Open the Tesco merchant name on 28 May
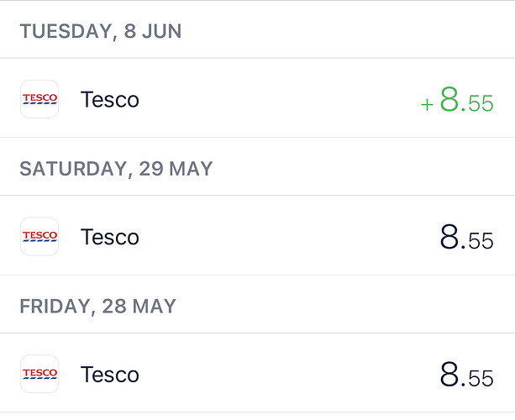This screenshot has width=515, height=420. tap(109, 374)
